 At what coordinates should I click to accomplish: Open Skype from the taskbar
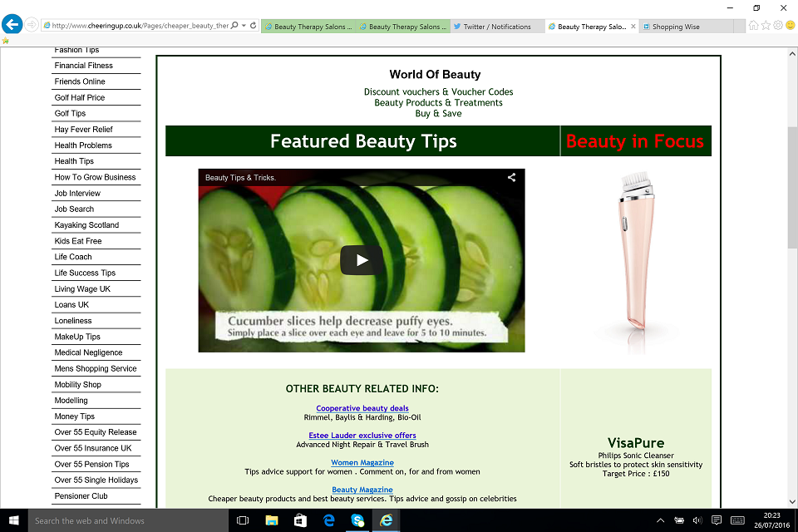pos(357,520)
